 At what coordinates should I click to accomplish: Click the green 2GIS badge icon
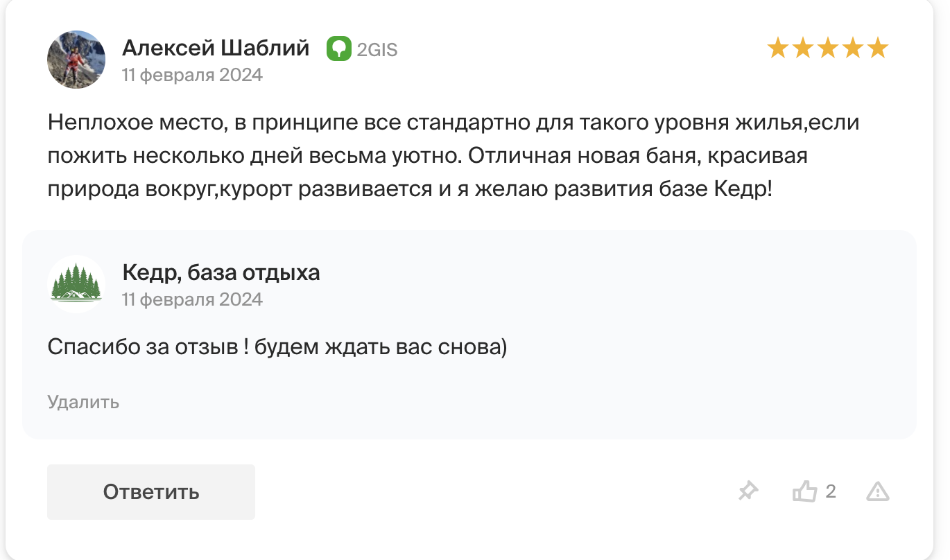coord(339,49)
